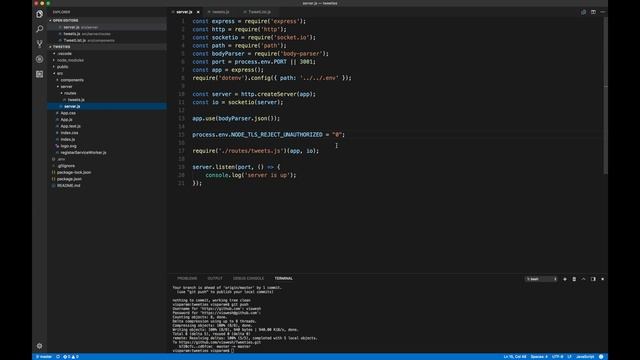
Task: Collapse the TWEETIES project section
Action: 107,47
